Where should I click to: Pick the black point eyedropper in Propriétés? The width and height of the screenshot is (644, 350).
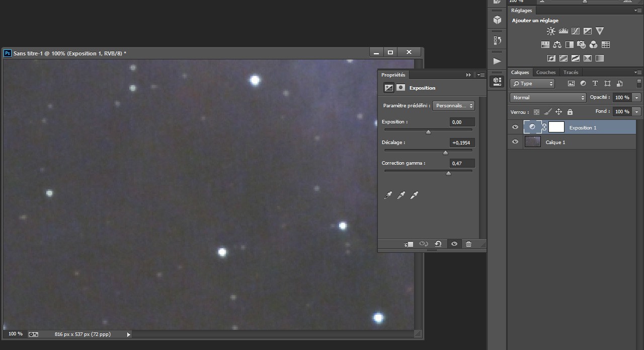click(388, 195)
